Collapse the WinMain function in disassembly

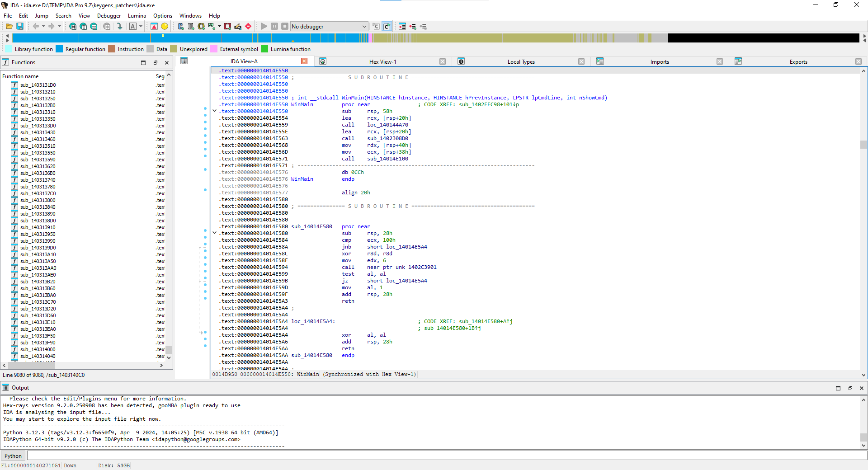point(215,111)
